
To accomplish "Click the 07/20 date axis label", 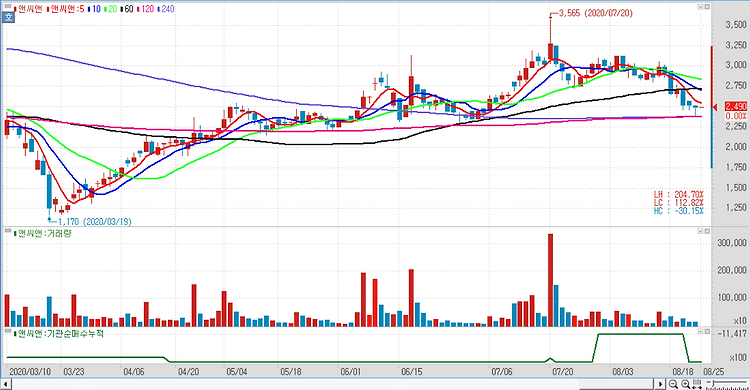I will pos(563,372).
